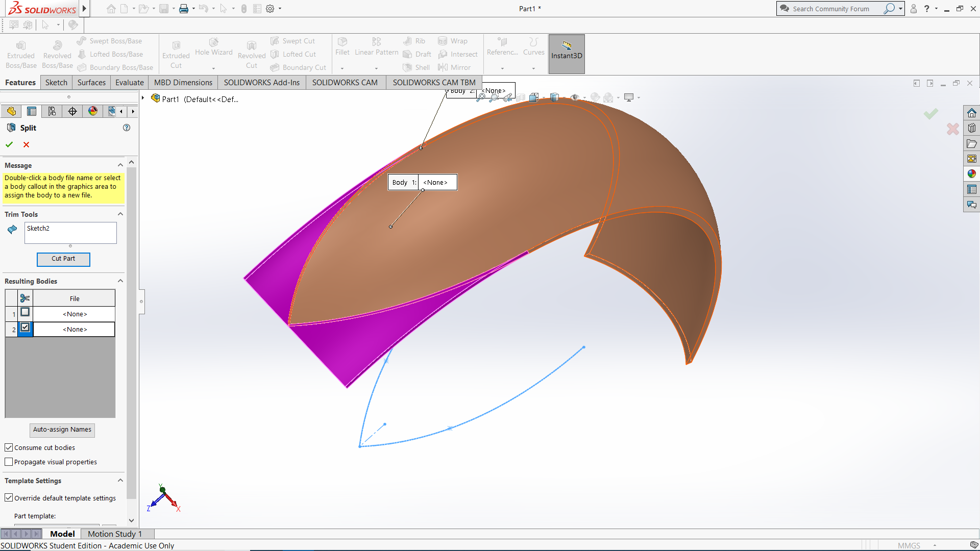
Task: Uncheck Override default template settings
Action: pos(8,497)
